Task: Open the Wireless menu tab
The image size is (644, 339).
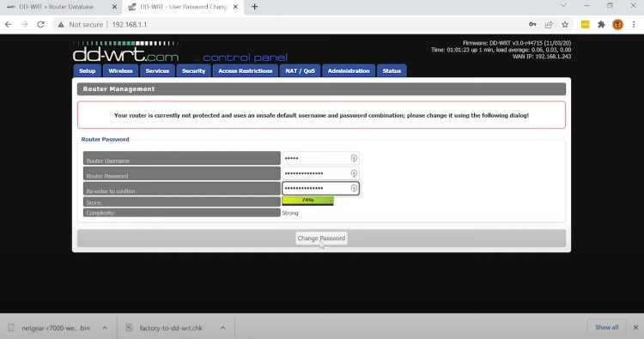Action: pos(120,70)
